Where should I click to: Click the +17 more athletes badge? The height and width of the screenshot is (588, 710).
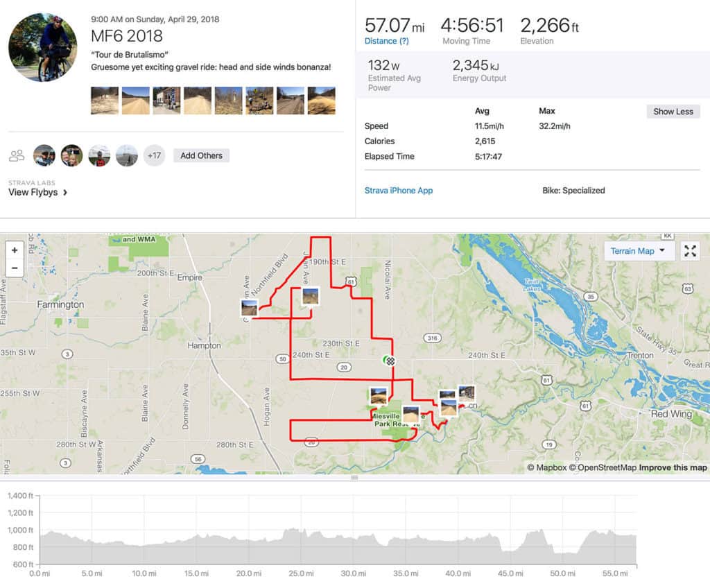tap(154, 155)
